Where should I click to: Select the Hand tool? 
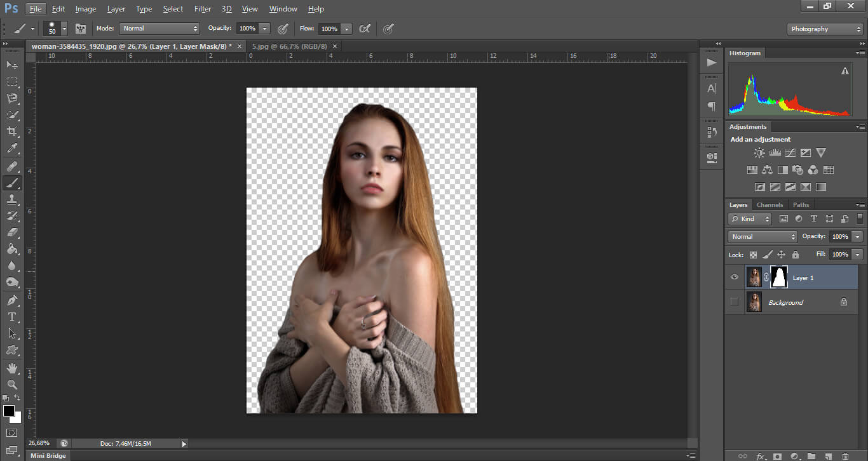click(12, 368)
